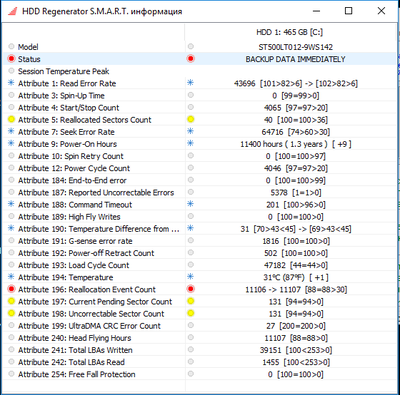This screenshot has height=395, width=400.
Task: Select Attribute 199: UltraDMA CRC Error Count
Action: pos(89,326)
